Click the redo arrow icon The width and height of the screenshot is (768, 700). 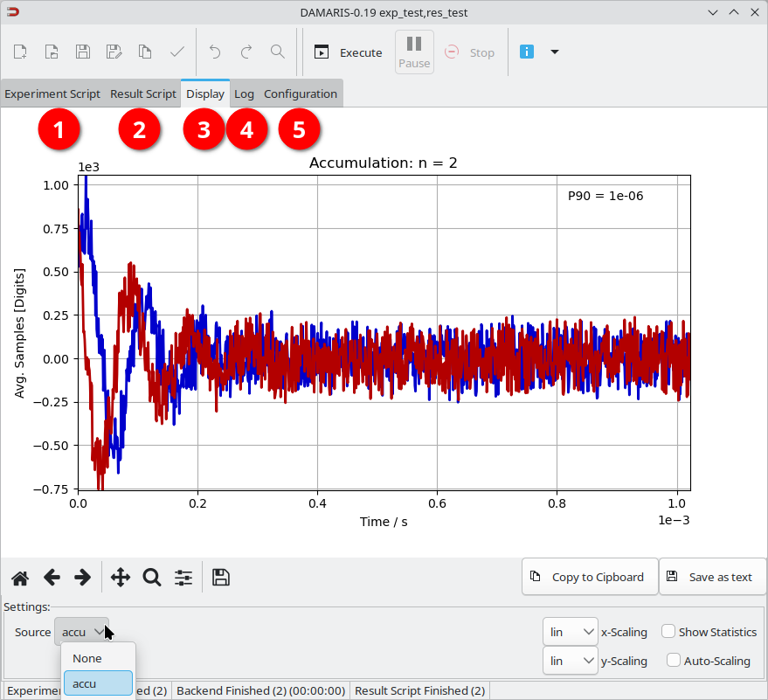click(246, 52)
